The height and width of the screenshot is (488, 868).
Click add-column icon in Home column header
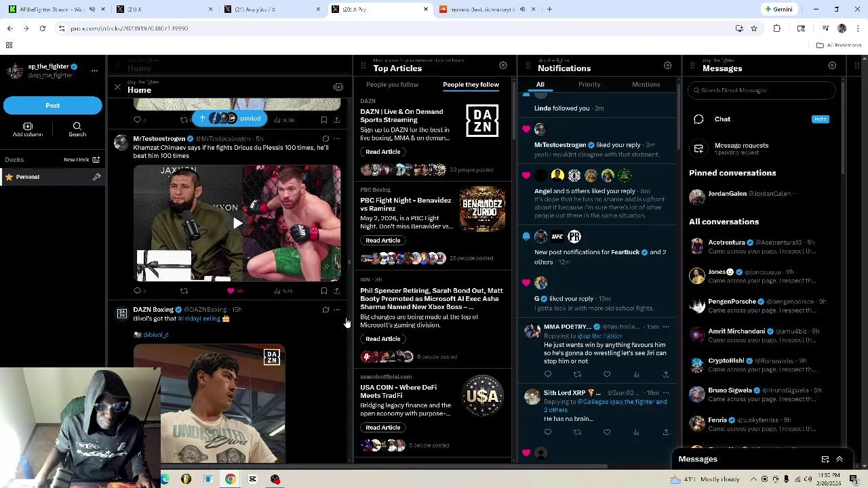pos(338,87)
